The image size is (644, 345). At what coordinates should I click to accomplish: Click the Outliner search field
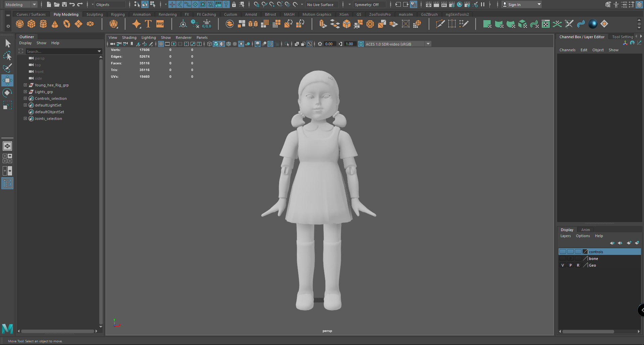click(x=61, y=51)
